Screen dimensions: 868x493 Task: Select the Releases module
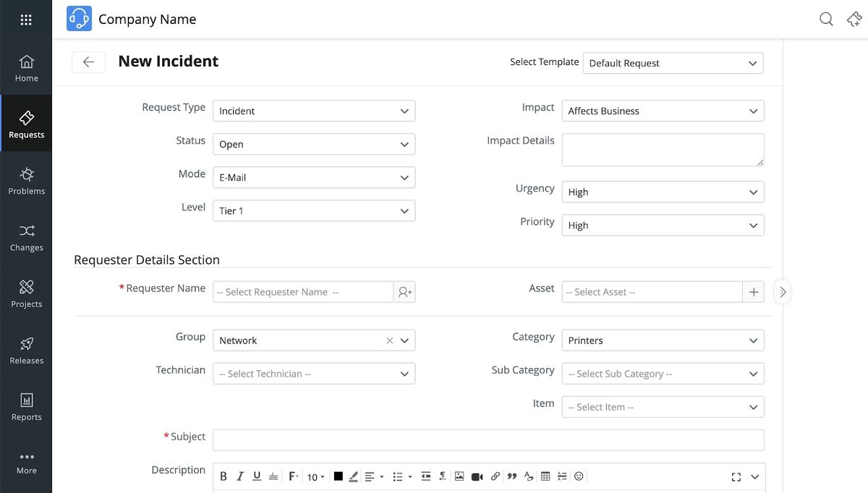(26, 350)
